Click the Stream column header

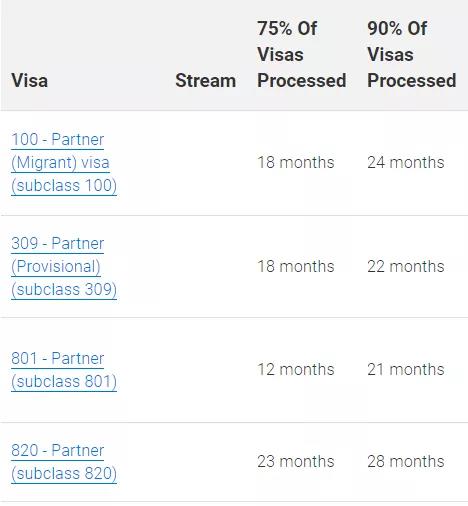click(x=206, y=81)
